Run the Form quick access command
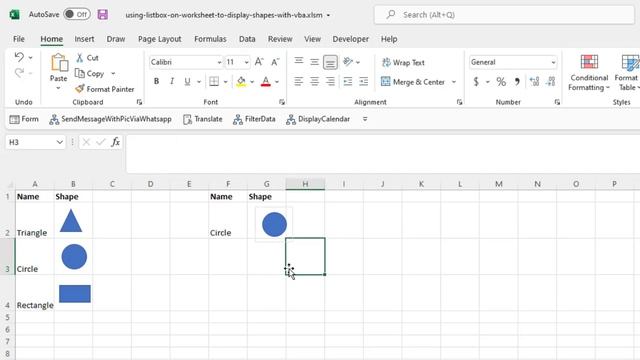This screenshot has height=360, width=640. 24,119
